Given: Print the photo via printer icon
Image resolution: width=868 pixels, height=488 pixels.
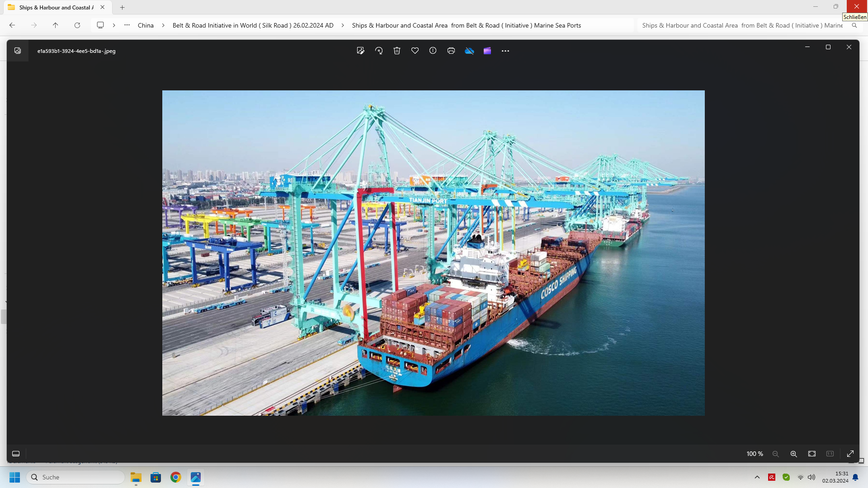Looking at the screenshot, I should (451, 51).
